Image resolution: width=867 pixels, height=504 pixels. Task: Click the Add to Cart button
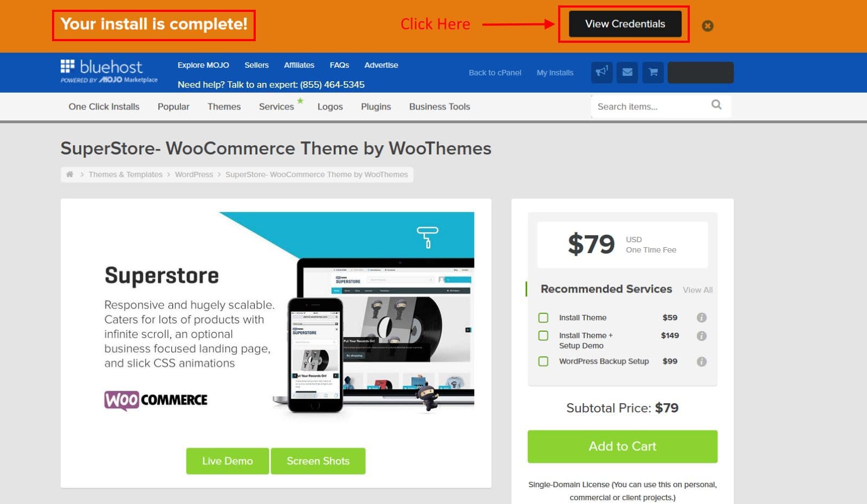[x=622, y=447]
